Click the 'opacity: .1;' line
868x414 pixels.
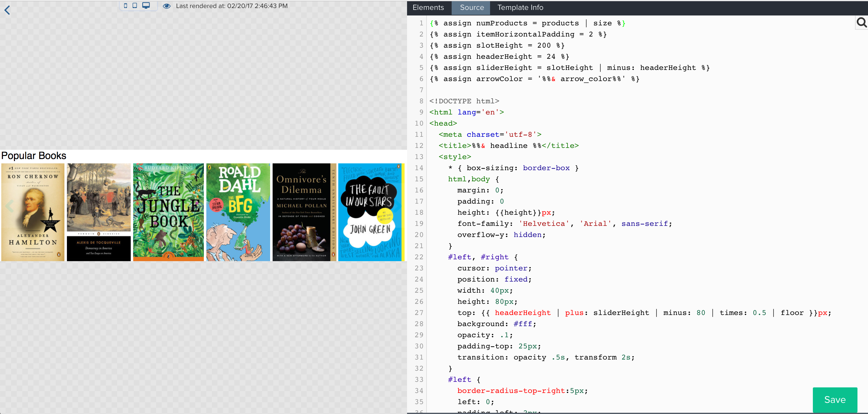(x=485, y=335)
